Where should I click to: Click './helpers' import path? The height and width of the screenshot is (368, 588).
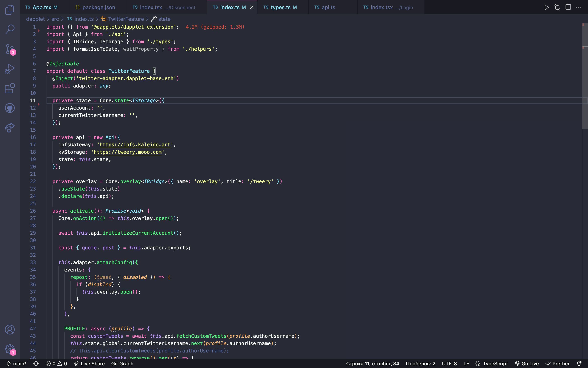[198, 49]
